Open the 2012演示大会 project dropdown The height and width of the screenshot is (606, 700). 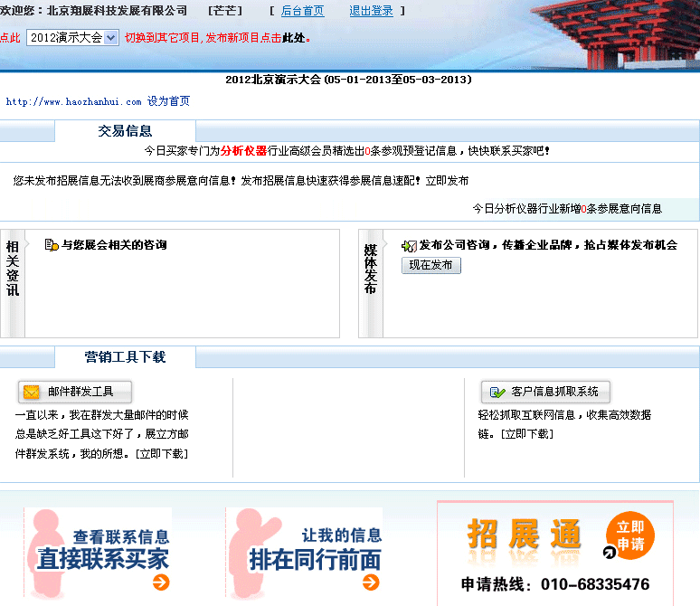[x=72, y=38]
